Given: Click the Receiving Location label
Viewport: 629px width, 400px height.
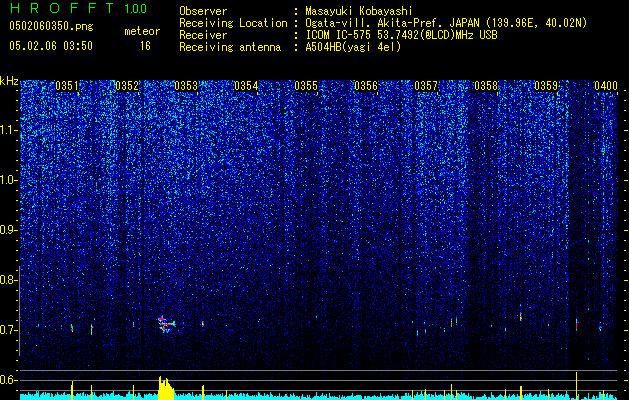Looking at the screenshot, I should (x=233, y=23).
